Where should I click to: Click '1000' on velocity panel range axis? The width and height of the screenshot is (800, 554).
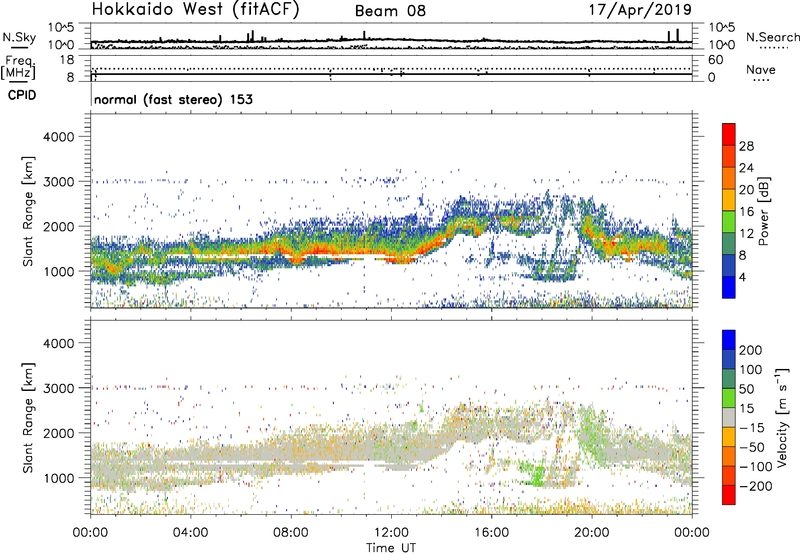click(x=58, y=478)
